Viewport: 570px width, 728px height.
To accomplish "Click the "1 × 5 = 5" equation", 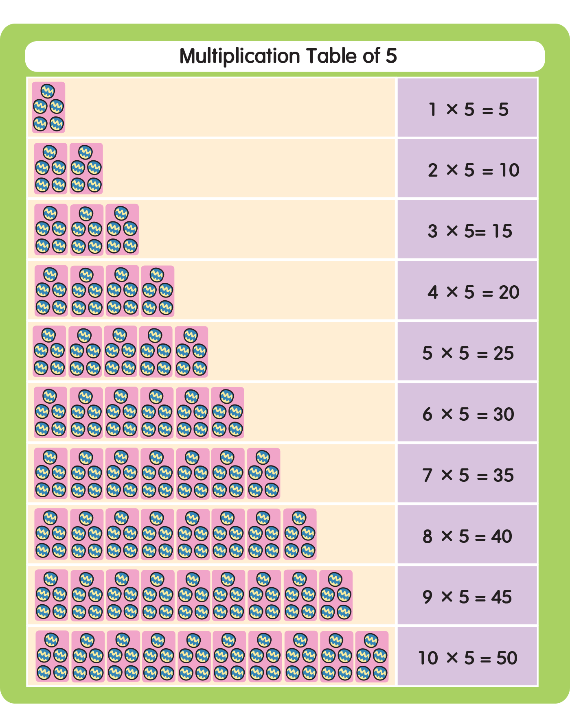I will [x=468, y=109].
